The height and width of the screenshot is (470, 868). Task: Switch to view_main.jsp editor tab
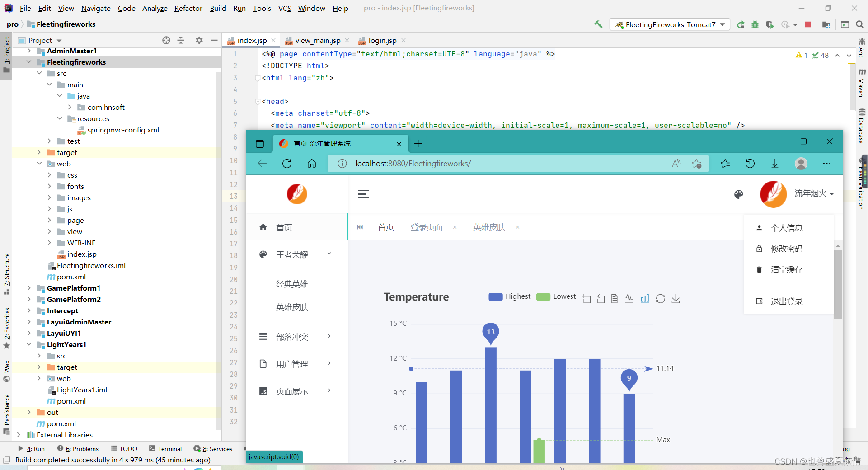pos(318,41)
